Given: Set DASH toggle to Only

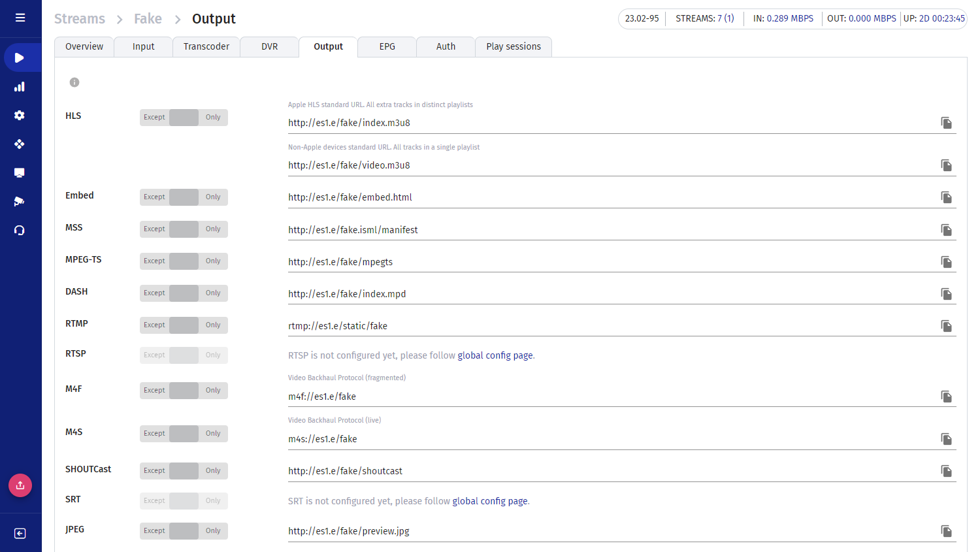Looking at the screenshot, I should pyautogui.click(x=213, y=293).
